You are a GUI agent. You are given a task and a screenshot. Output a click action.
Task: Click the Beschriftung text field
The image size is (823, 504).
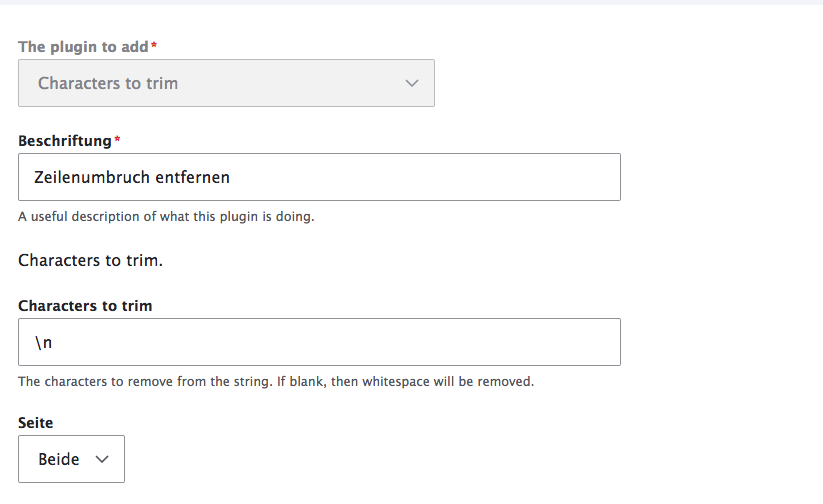[319, 177]
